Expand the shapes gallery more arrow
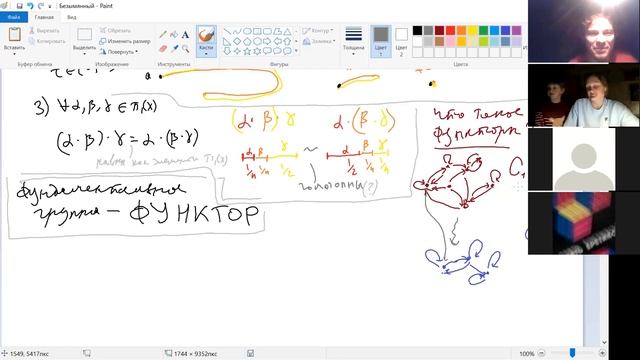The height and width of the screenshot is (360, 640). click(x=296, y=51)
